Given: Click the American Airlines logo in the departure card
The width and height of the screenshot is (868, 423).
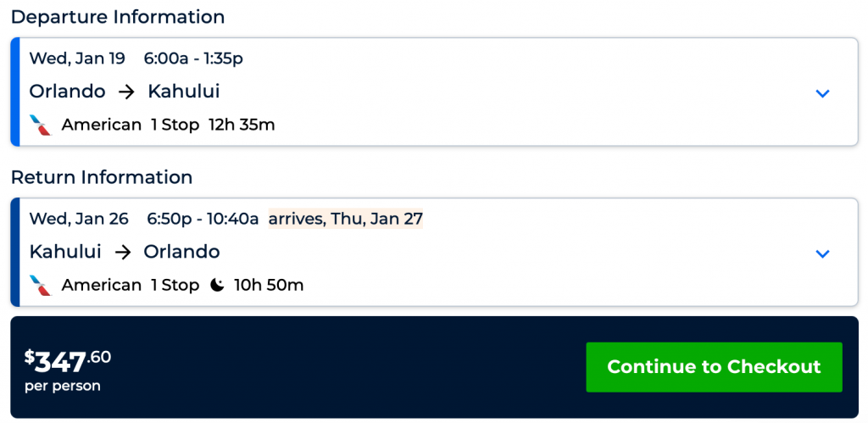Looking at the screenshot, I should coord(41,125).
